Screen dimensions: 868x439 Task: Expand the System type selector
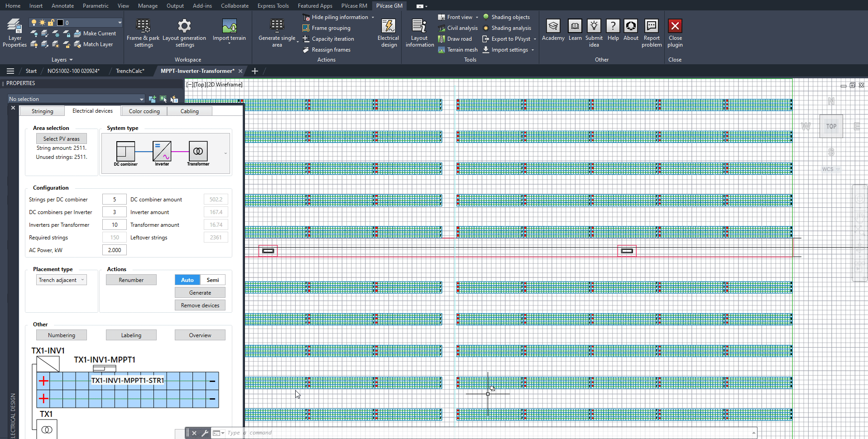coord(225,153)
